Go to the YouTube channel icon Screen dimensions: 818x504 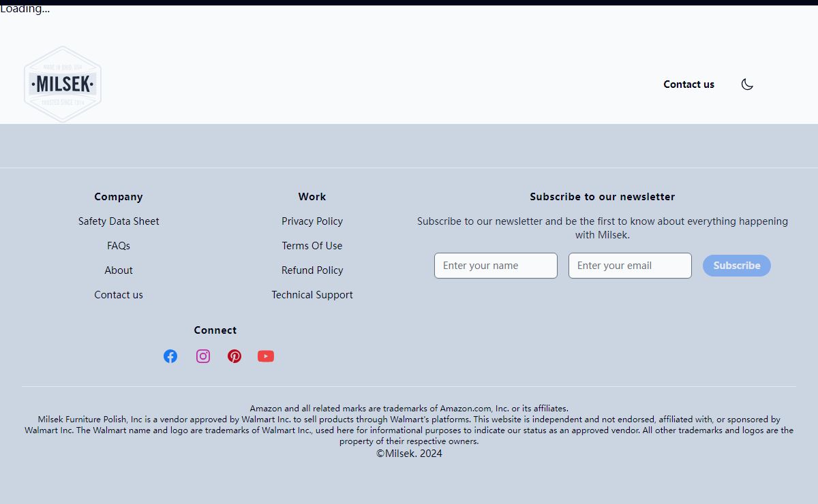266,356
